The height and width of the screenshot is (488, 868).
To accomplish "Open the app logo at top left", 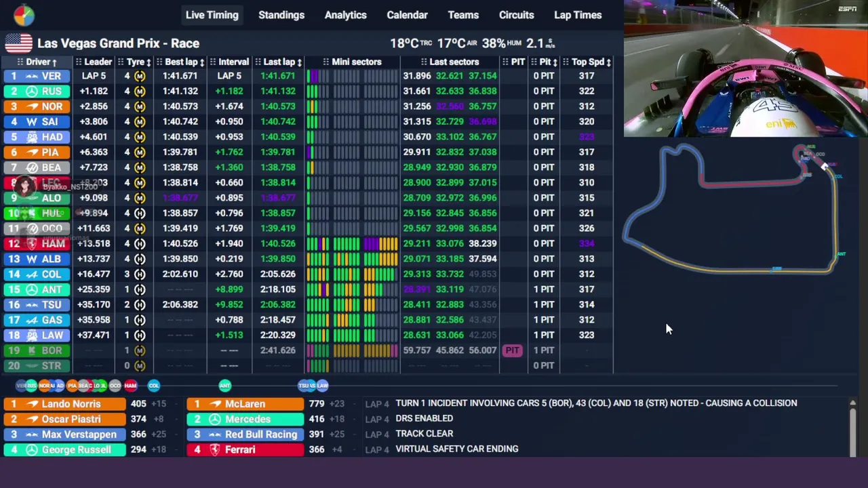I will click(24, 15).
